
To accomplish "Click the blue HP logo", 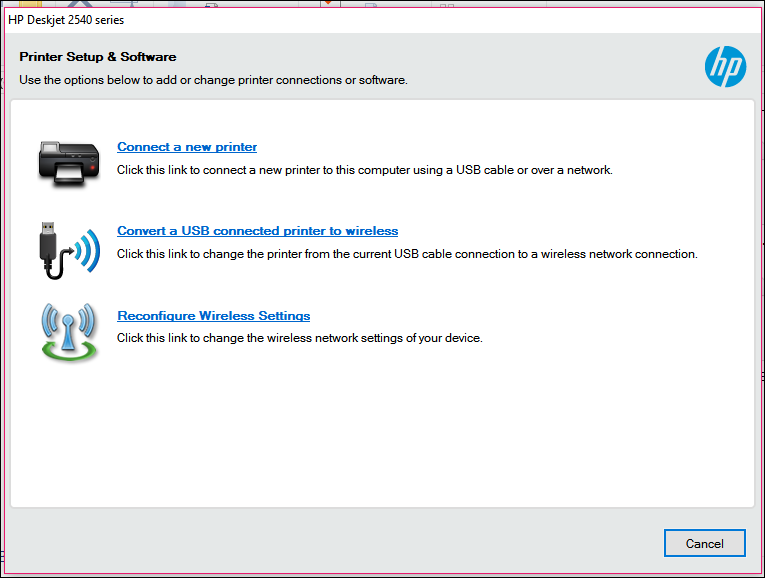I will [x=725, y=67].
